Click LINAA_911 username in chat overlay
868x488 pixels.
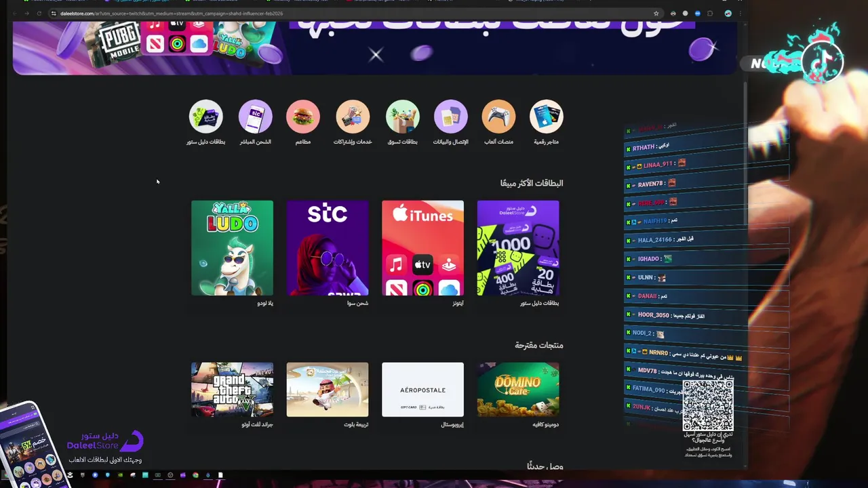(658, 165)
